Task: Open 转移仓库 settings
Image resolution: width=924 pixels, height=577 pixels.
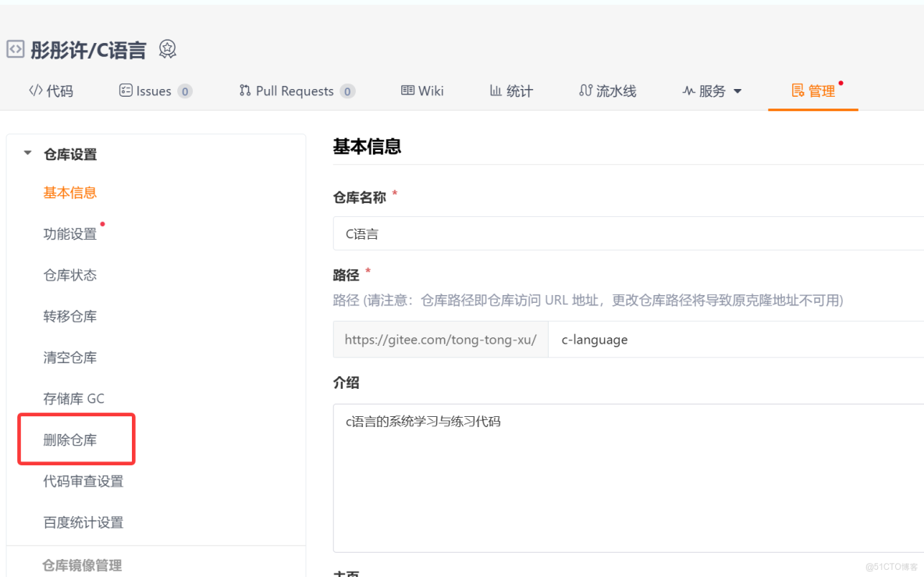Action: pos(68,316)
